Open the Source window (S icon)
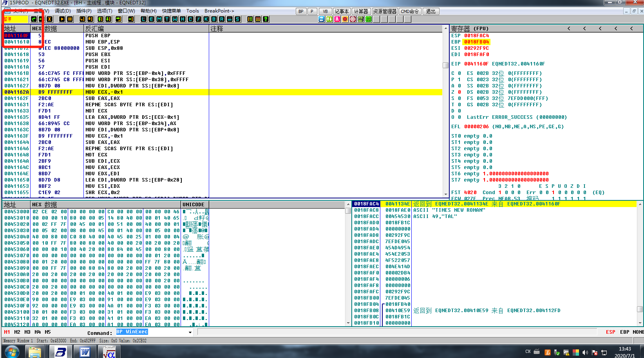Image resolution: width=644 pixels, height=358 pixels. [237, 19]
